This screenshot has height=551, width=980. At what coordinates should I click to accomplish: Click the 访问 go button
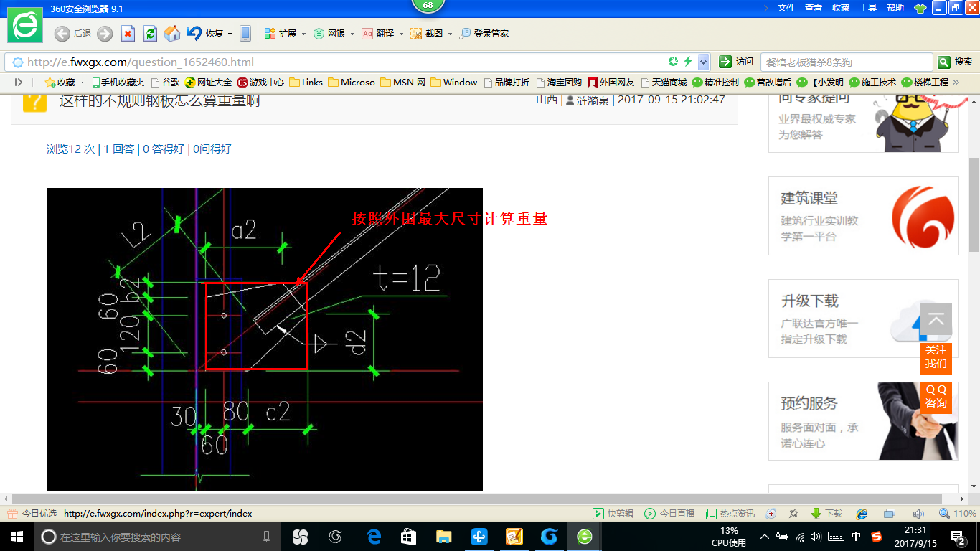[x=737, y=62]
